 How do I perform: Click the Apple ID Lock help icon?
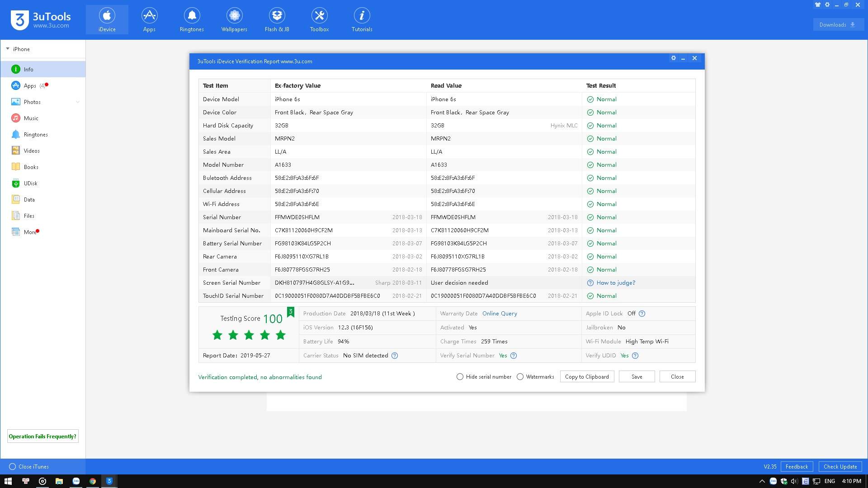[x=642, y=314]
